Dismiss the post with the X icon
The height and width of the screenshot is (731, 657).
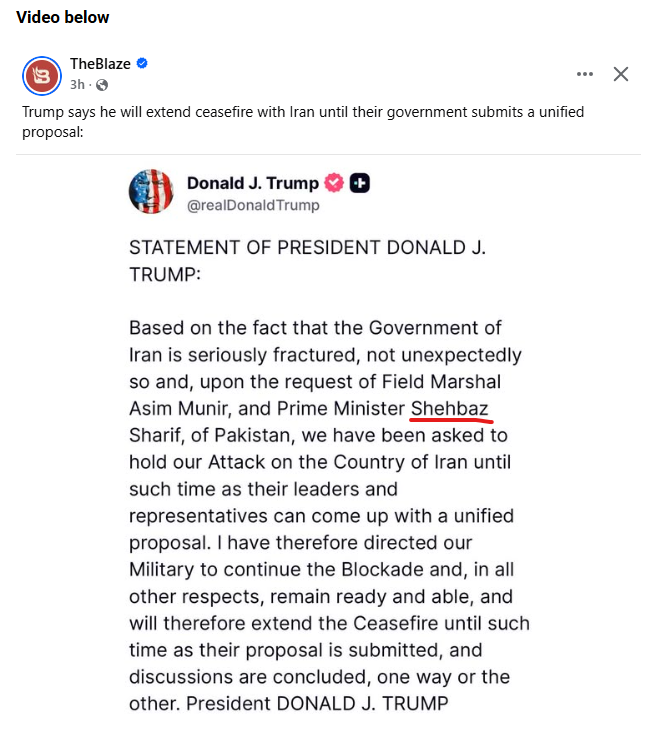[x=621, y=74]
